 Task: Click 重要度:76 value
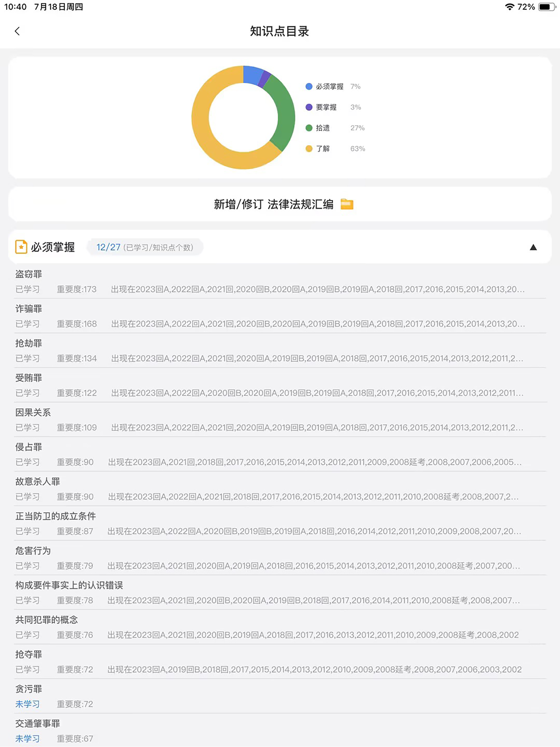click(75, 635)
